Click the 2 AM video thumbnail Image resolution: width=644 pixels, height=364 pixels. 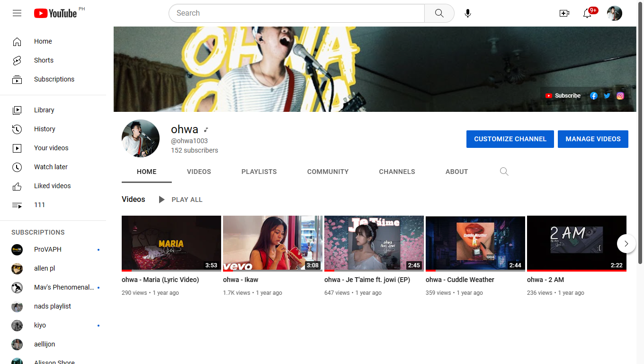point(577,244)
